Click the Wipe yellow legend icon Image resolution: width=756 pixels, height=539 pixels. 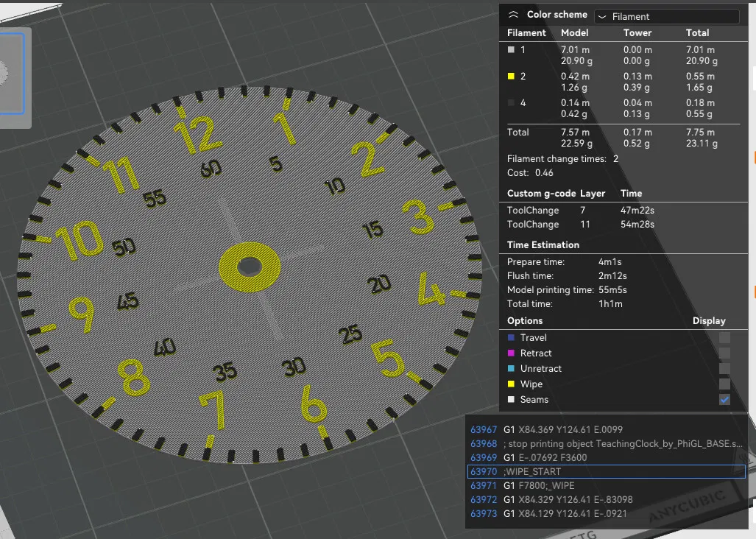[511, 384]
